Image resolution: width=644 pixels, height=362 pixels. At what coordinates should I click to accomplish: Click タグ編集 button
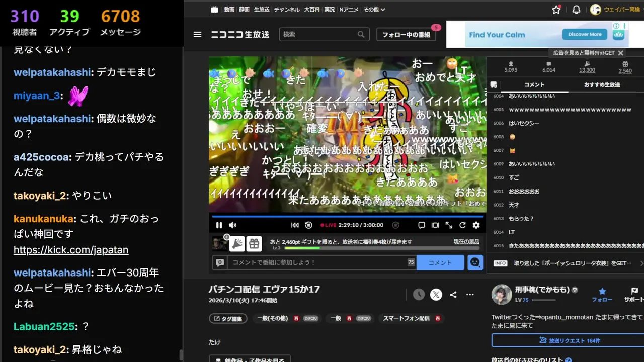click(x=228, y=319)
